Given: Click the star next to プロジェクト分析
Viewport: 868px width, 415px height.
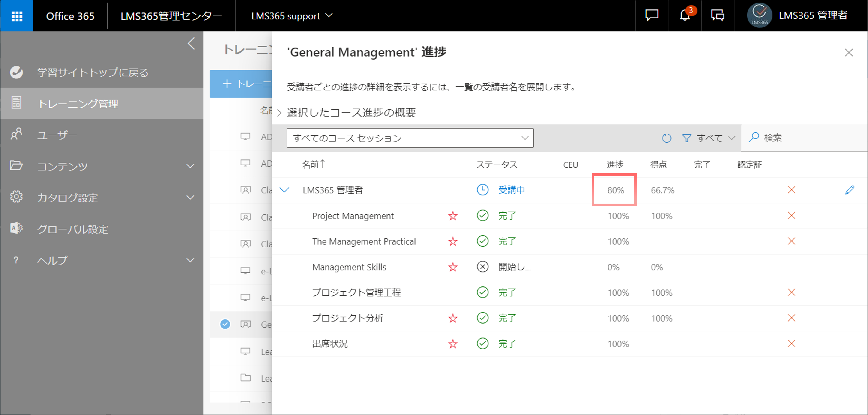Looking at the screenshot, I should click(x=453, y=318).
